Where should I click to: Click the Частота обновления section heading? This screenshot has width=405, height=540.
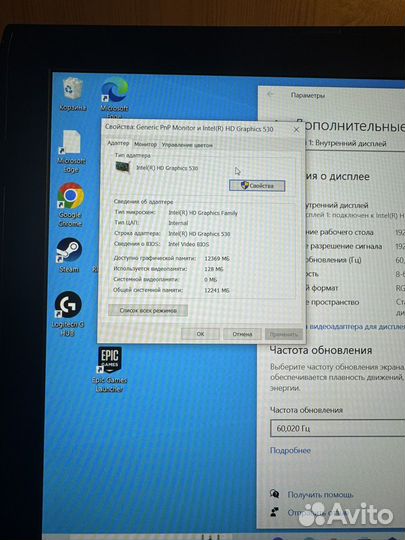[321, 350]
